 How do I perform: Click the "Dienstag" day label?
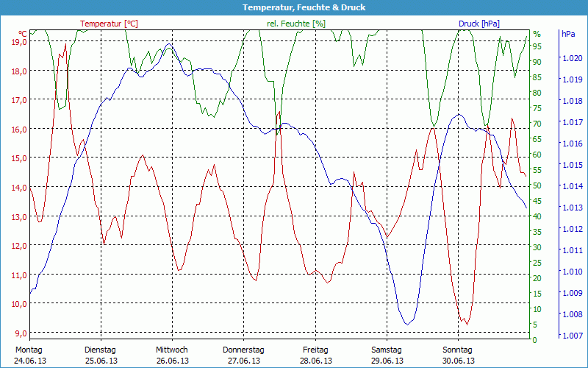coord(100,350)
